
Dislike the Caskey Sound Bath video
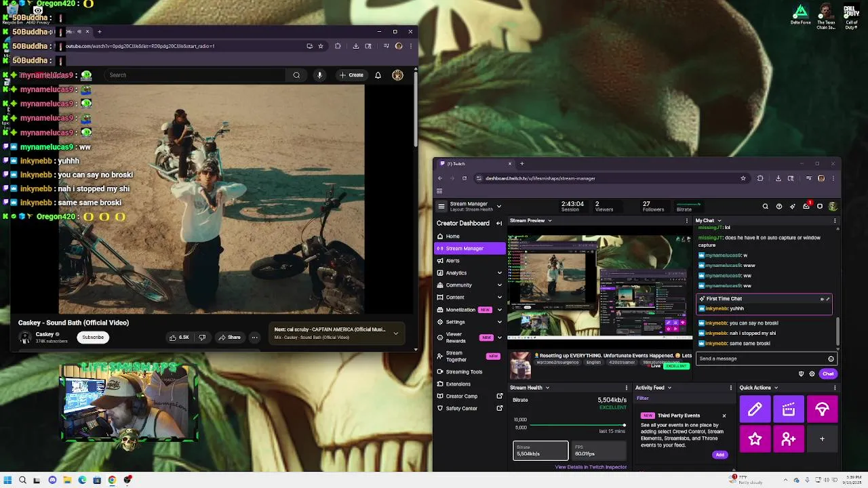point(202,337)
